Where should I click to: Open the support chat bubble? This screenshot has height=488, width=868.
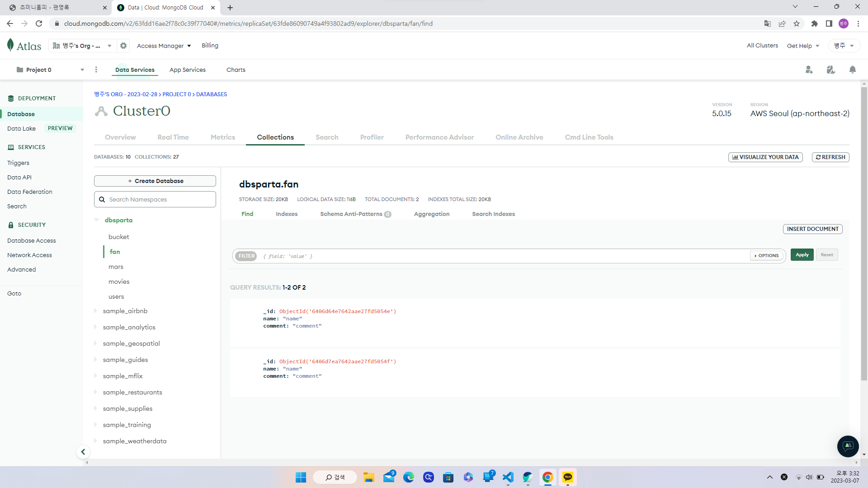(x=848, y=446)
